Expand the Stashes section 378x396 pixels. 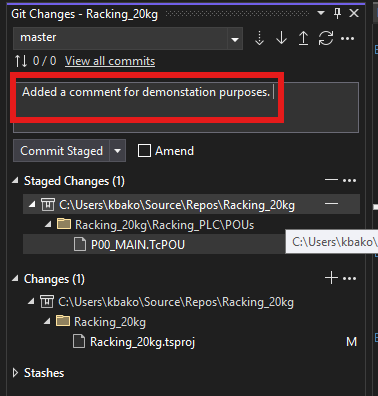coord(15,373)
